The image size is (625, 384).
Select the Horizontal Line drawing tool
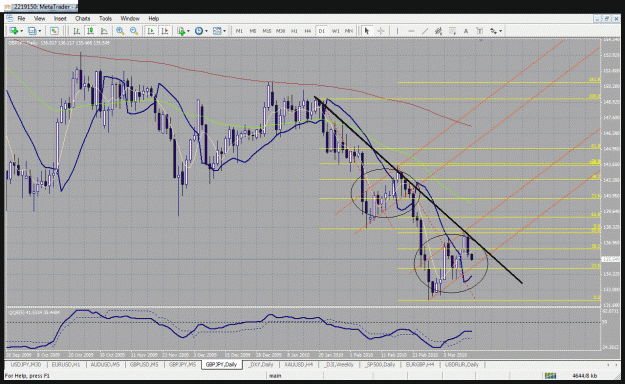[411, 31]
